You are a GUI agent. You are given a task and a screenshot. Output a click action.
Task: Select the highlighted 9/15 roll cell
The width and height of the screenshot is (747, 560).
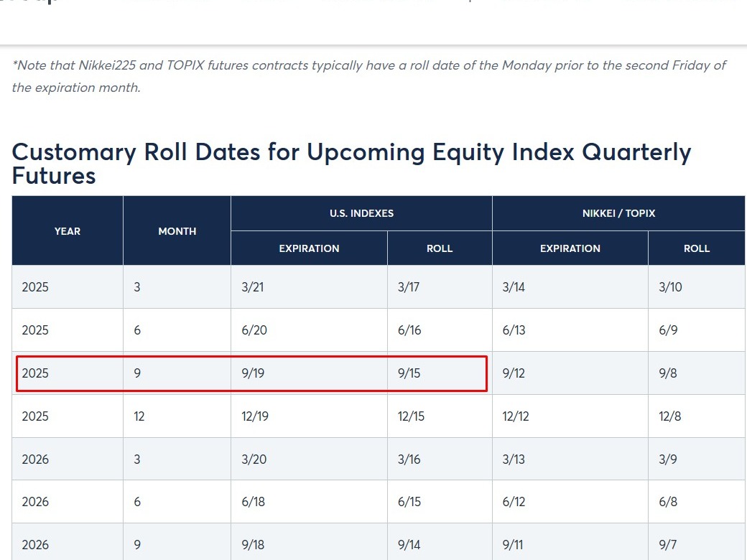point(409,373)
